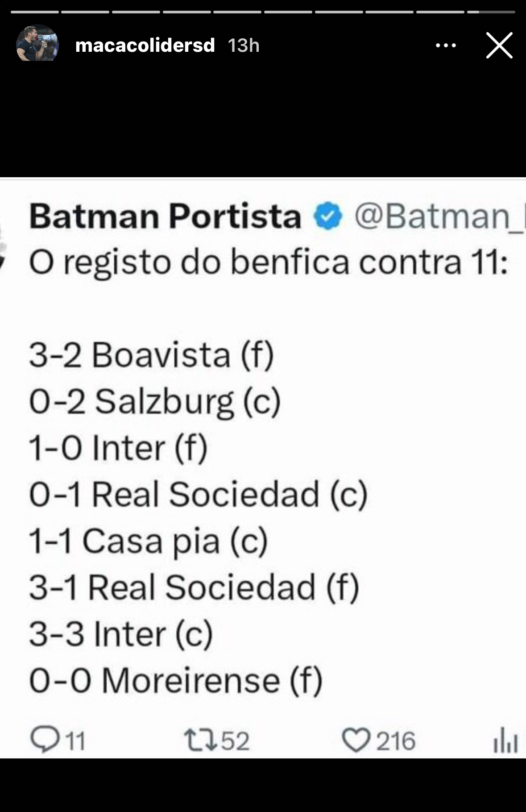This screenshot has height=812, width=526.
Task: Click "O registo do benfica contra 11:" text
Action: [268, 262]
